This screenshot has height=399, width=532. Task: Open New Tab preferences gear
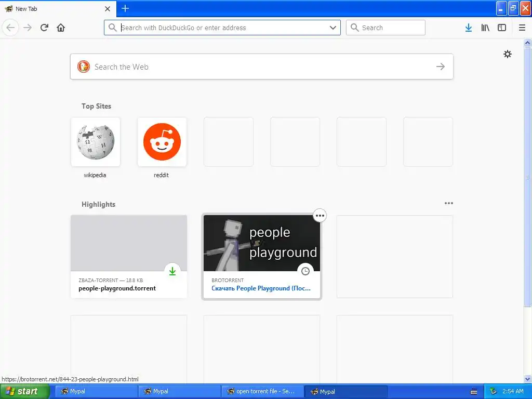(x=507, y=54)
